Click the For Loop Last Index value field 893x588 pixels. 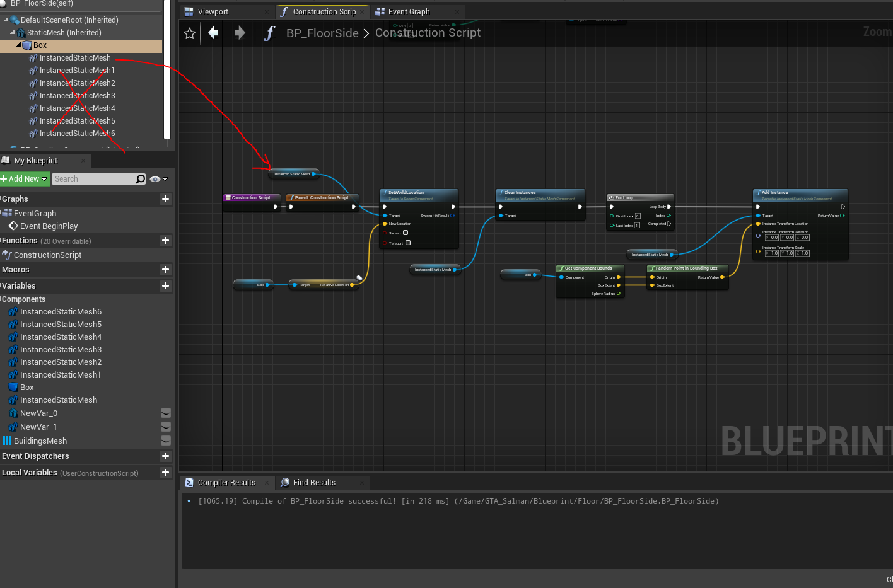(637, 226)
